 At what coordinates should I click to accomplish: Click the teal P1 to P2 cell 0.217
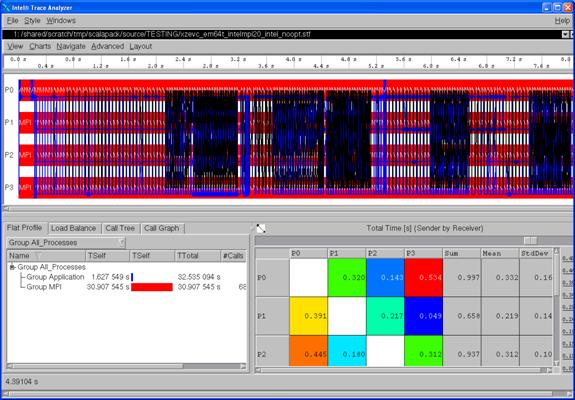(385, 316)
